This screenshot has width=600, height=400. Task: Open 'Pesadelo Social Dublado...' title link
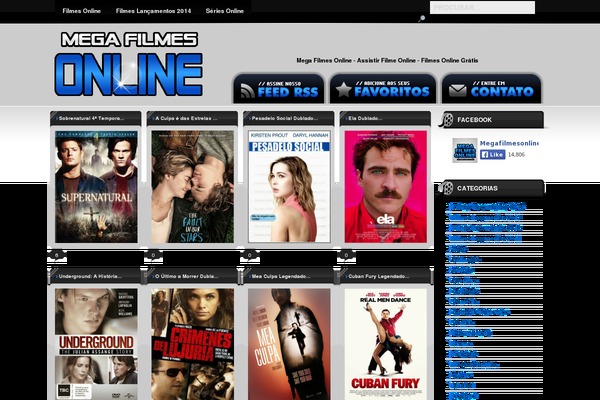coord(285,119)
